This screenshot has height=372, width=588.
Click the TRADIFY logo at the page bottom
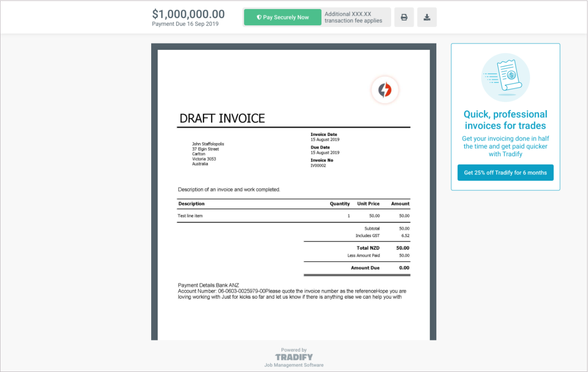pos(293,357)
